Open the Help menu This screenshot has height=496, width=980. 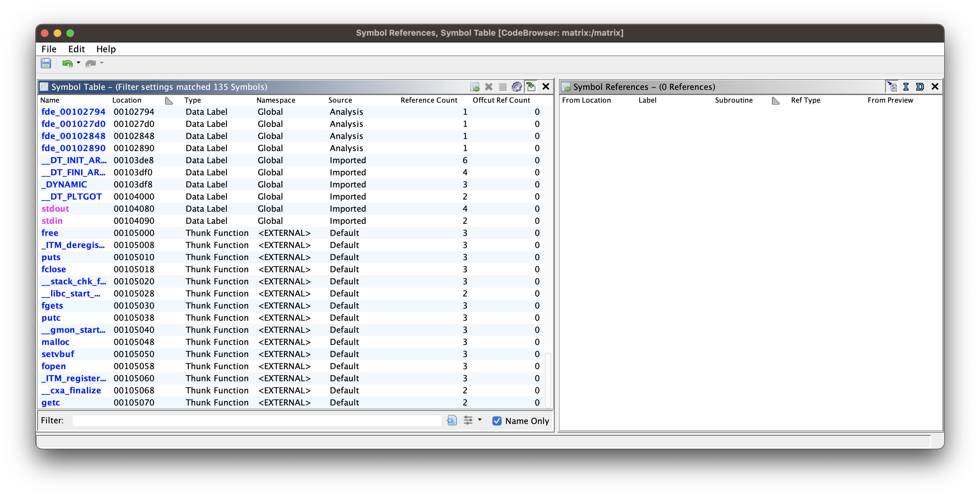point(106,49)
